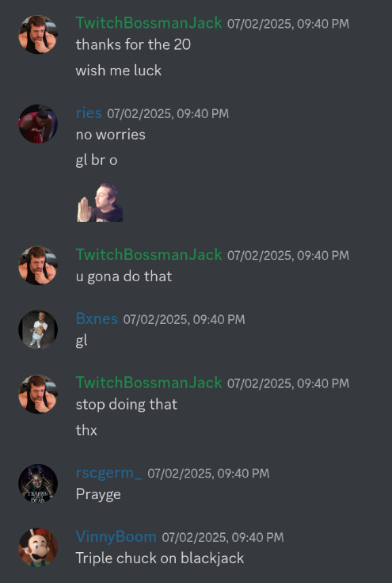Click TwitchBossmanJack's name above "u gona do that"

pos(149,255)
